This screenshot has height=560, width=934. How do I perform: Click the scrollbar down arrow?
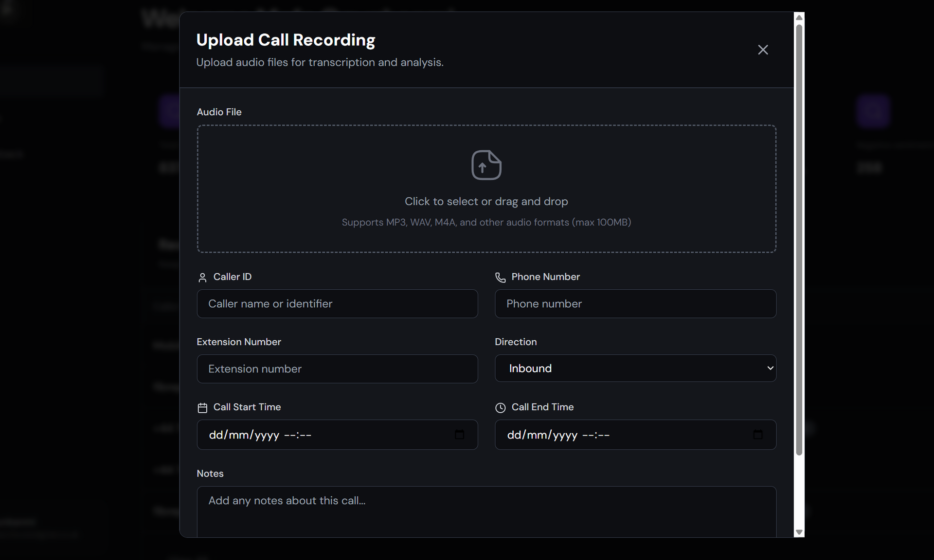(799, 532)
